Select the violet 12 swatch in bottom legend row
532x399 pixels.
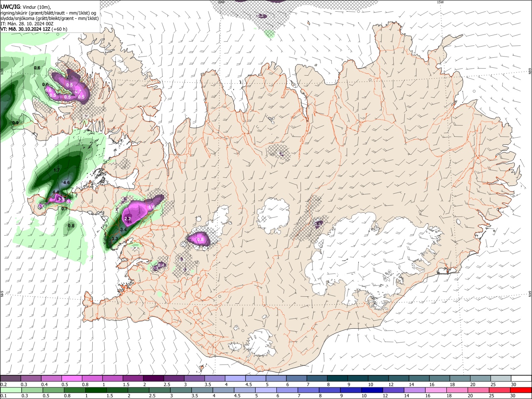click(x=393, y=390)
